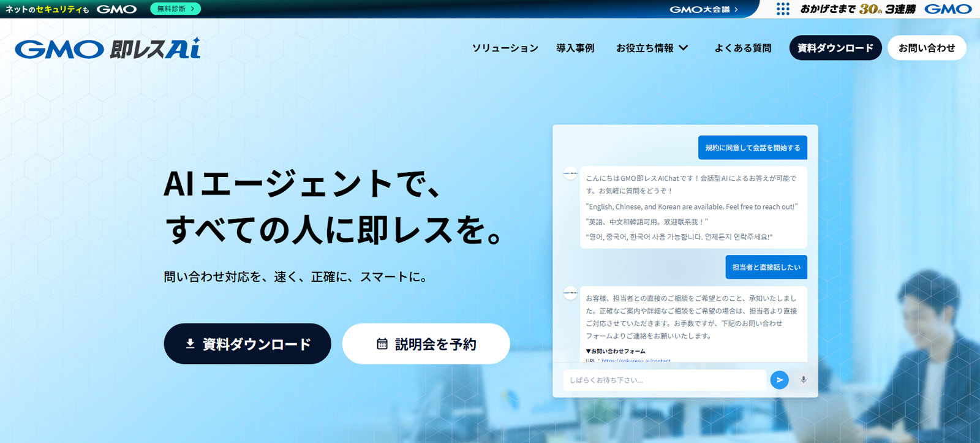Click the large 資料ダウンロード hero button

coord(247,344)
